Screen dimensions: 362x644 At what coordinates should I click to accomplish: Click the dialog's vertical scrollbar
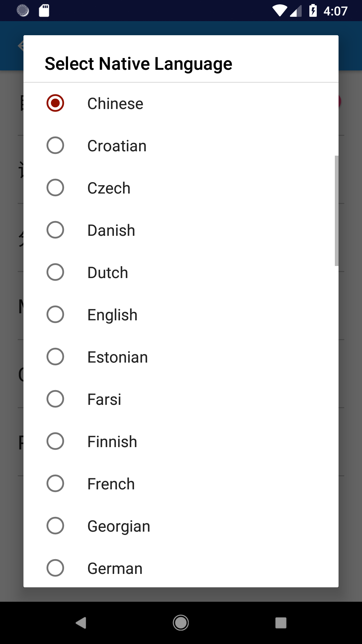pyautogui.click(x=337, y=211)
